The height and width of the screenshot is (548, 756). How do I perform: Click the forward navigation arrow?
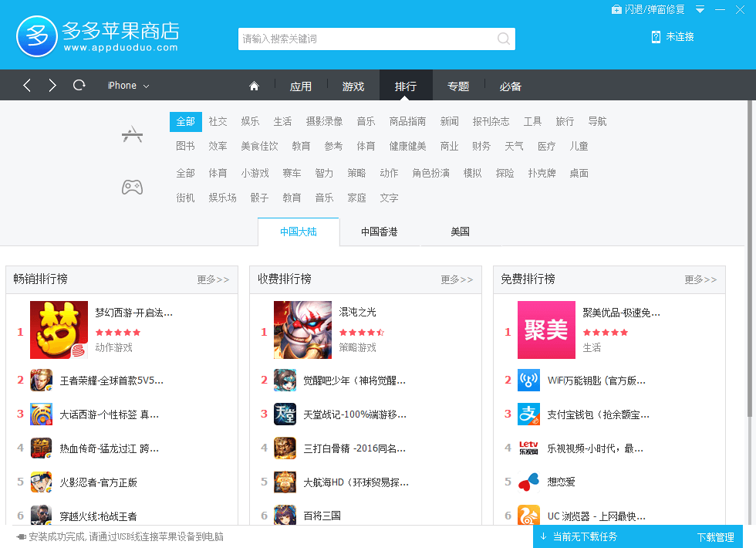click(x=52, y=86)
